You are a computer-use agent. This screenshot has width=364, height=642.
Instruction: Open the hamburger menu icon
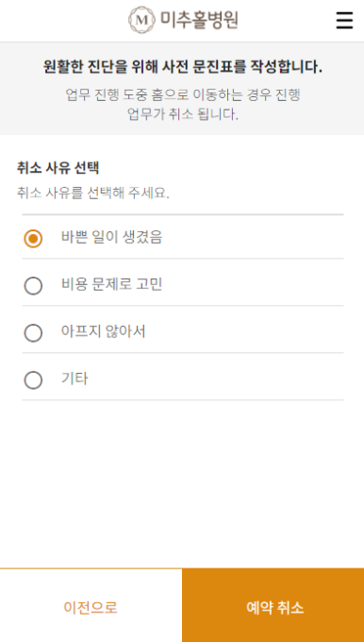click(344, 20)
